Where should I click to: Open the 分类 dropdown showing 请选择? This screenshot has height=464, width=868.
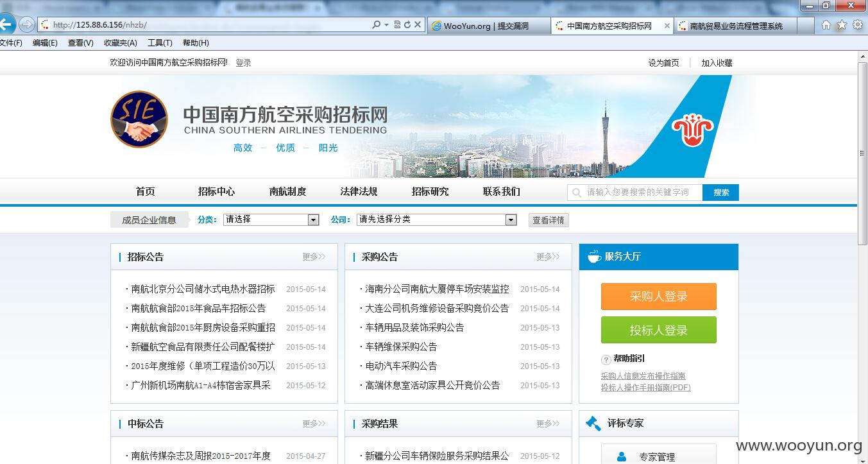click(x=271, y=219)
